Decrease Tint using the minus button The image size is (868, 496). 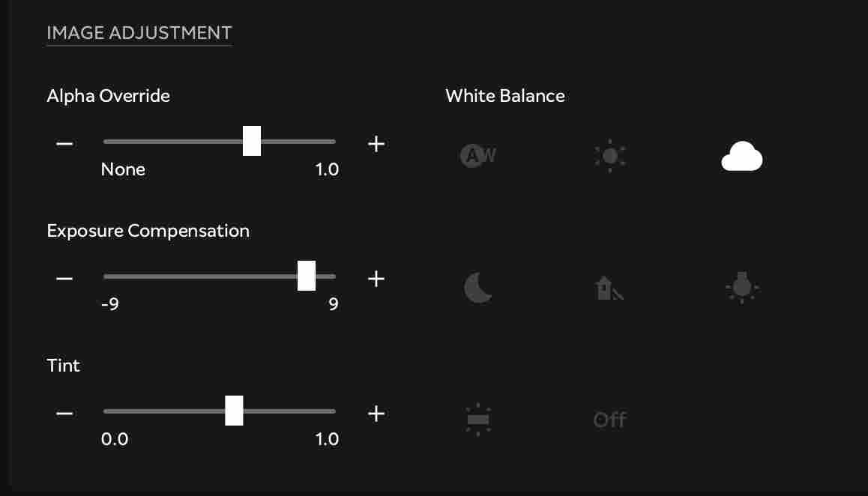click(x=64, y=413)
